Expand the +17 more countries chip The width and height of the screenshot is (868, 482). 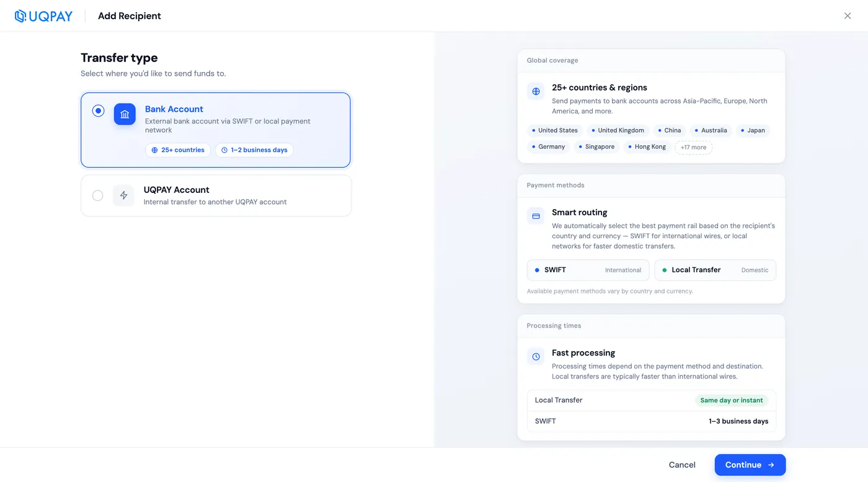point(693,148)
